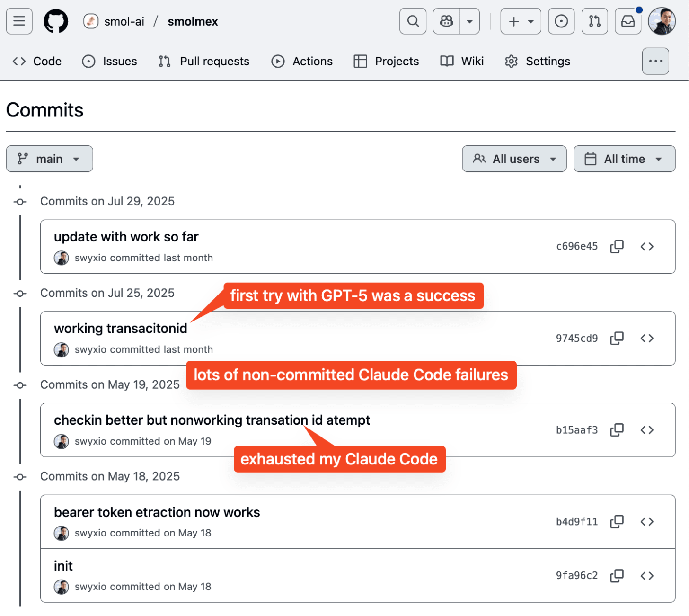Select 'Commits on Jul 29, 2025' heading
The image size is (689, 616).
tap(107, 201)
